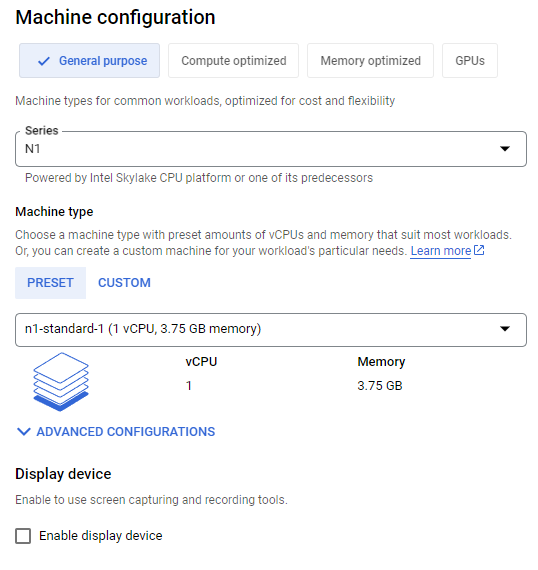The image size is (538, 570).
Task: Click the Advanced Configurations chevron icon
Action: tap(24, 431)
